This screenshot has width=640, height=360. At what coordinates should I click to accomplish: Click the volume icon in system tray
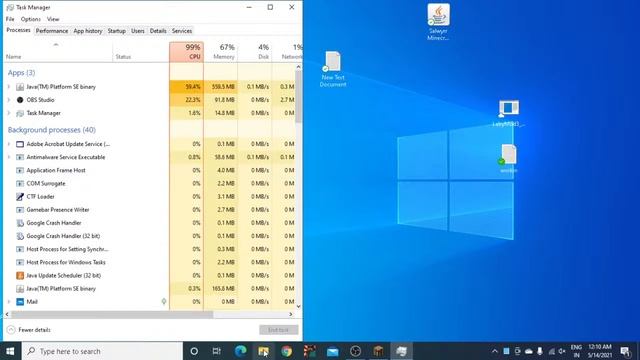pyautogui.click(x=562, y=351)
